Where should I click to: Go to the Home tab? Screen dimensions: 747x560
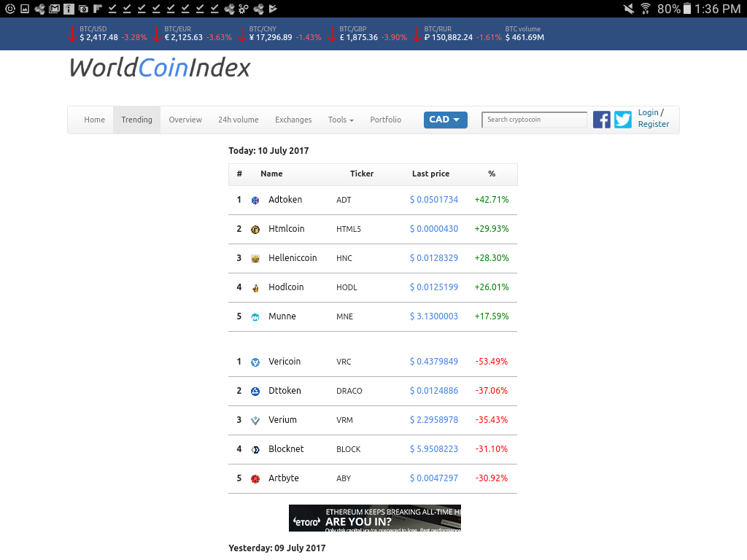(94, 120)
